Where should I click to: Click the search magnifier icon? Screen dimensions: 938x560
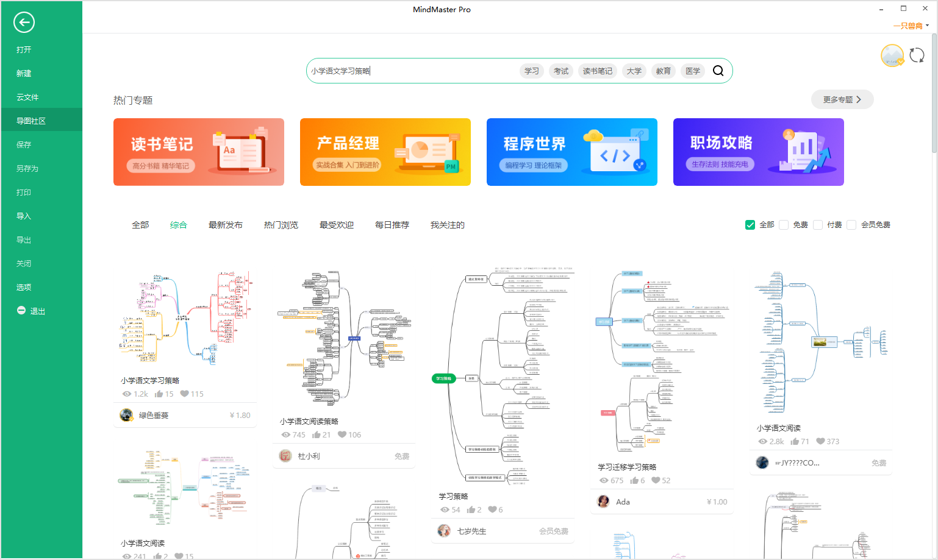point(718,71)
